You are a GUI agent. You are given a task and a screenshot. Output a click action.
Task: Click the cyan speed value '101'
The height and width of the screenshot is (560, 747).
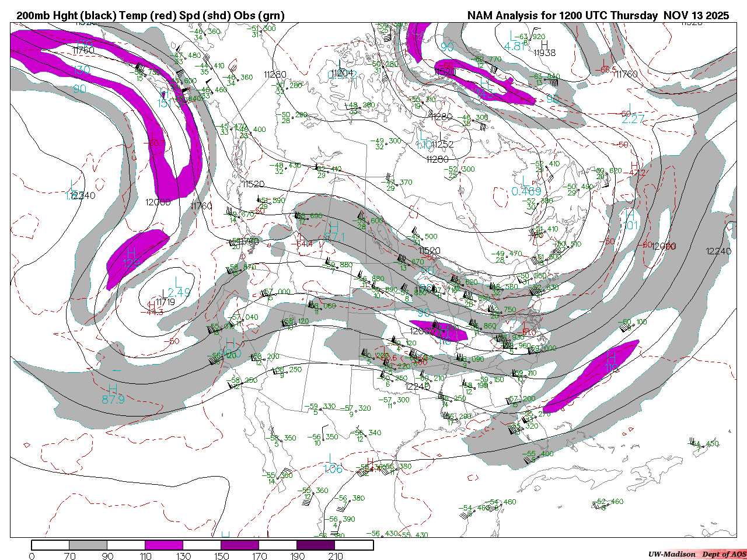pos(631,226)
